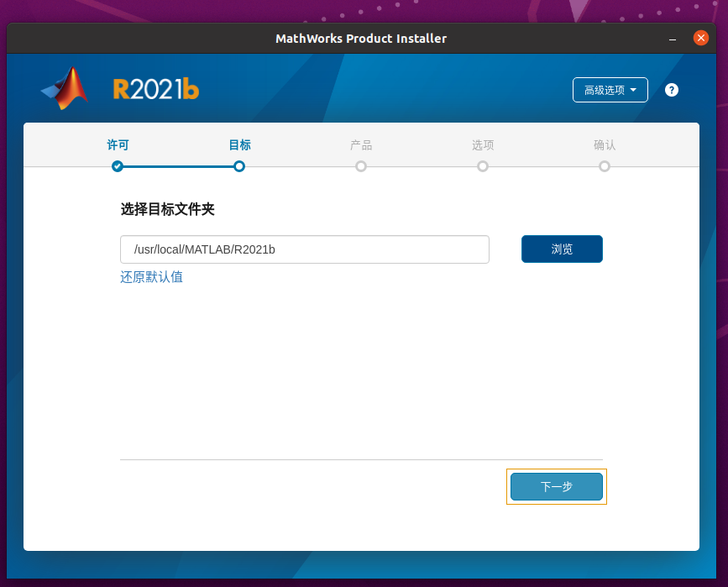Viewport: 728px width, 587px height.
Task: Select the 选项 step label
Action: tap(483, 145)
